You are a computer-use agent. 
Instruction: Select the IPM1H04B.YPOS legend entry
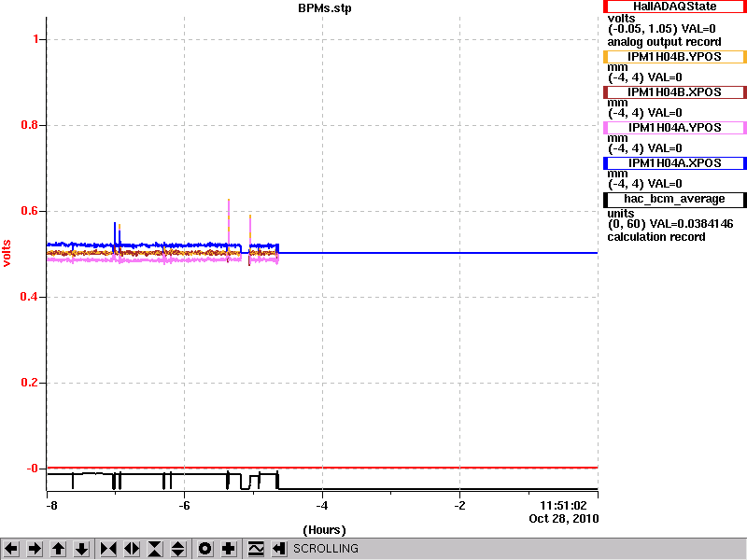(x=674, y=57)
